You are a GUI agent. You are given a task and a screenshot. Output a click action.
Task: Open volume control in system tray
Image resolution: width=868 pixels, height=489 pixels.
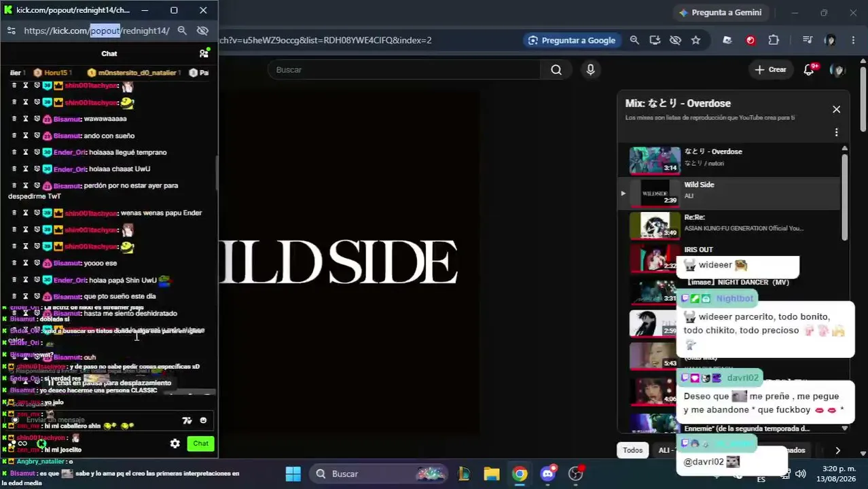tap(801, 474)
